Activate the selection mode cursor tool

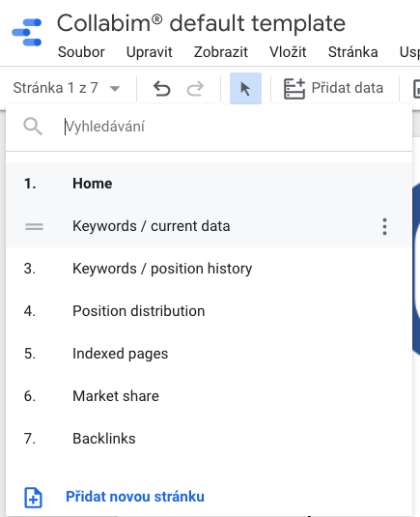point(245,88)
